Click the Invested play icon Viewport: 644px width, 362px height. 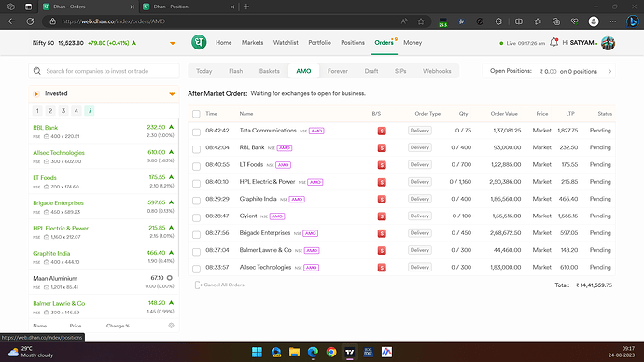(x=36, y=94)
